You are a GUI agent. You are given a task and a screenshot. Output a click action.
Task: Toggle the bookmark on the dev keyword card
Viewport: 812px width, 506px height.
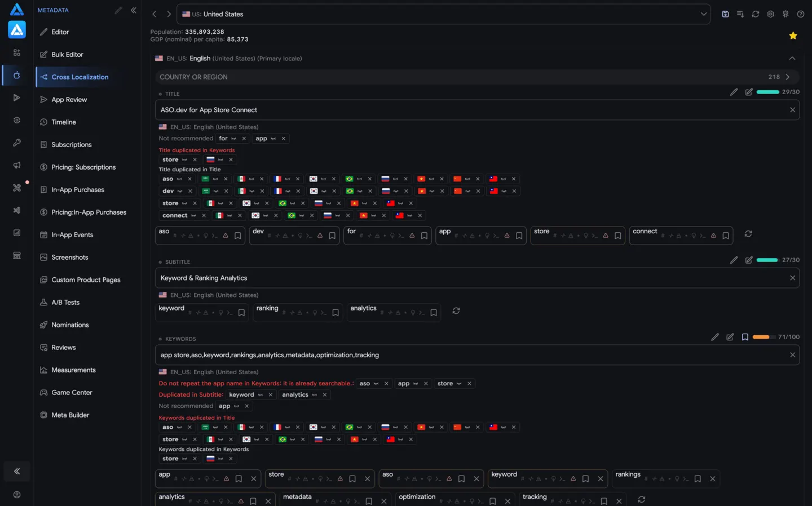tap(332, 236)
